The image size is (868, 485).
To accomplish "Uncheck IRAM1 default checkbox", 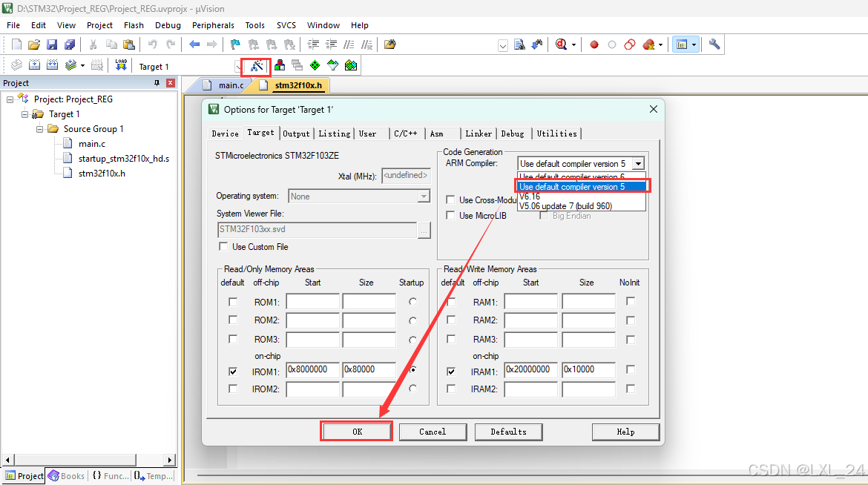I will point(451,372).
